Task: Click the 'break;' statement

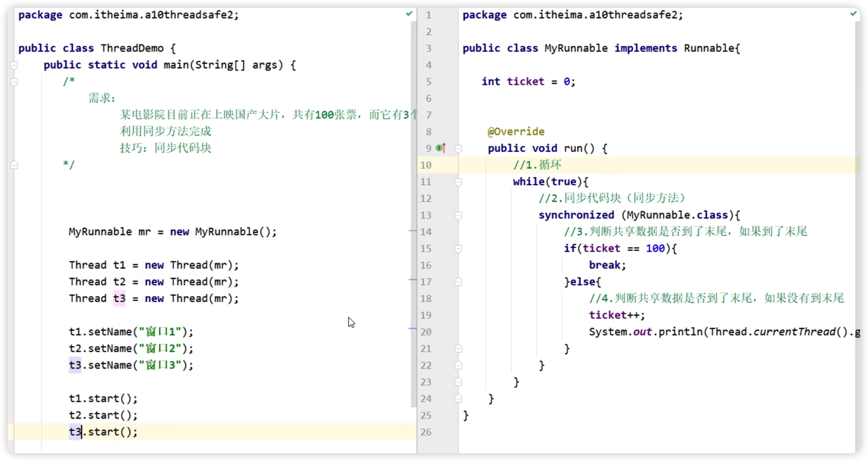Action: (607, 265)
